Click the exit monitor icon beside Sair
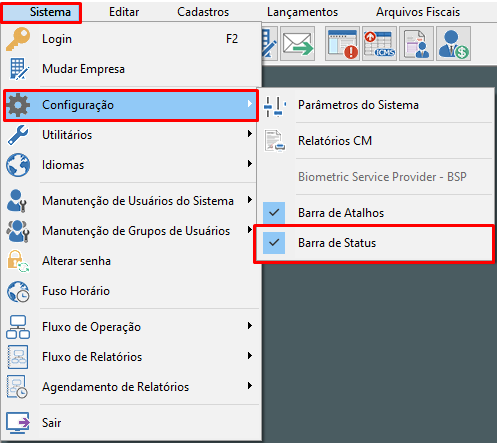This screenshot has width=497, height=443. (x=18, y=423)
